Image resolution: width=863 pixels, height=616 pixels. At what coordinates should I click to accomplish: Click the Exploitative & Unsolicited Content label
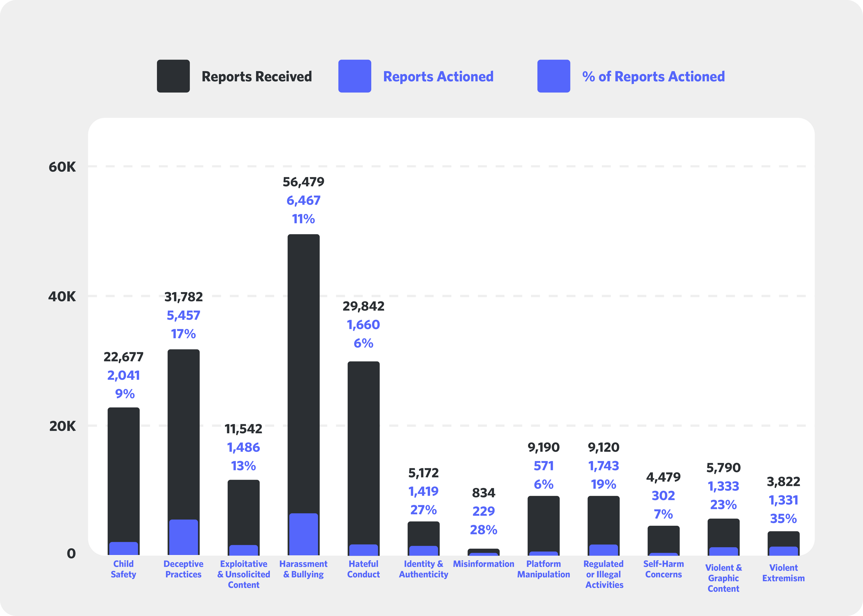click(244, 574)
